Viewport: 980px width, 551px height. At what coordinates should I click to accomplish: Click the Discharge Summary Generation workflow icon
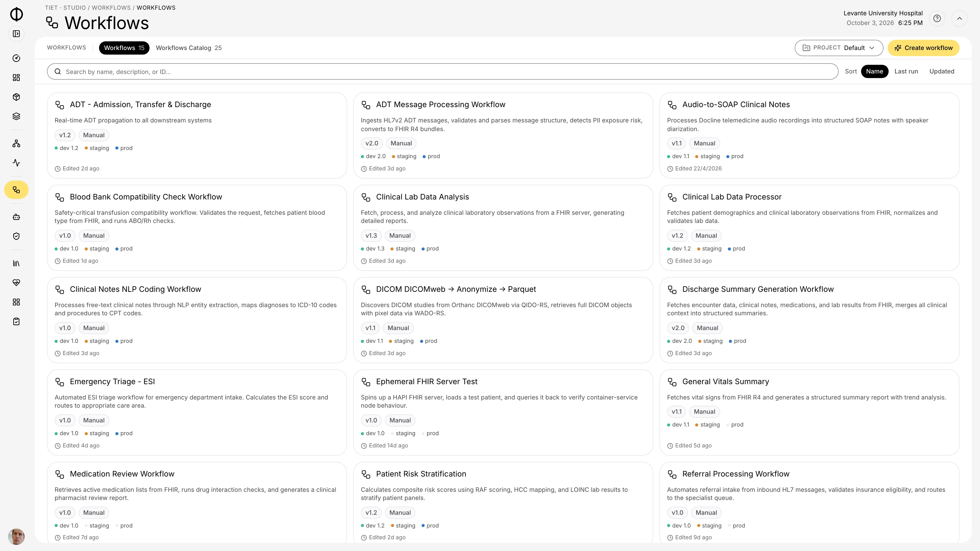672,289
